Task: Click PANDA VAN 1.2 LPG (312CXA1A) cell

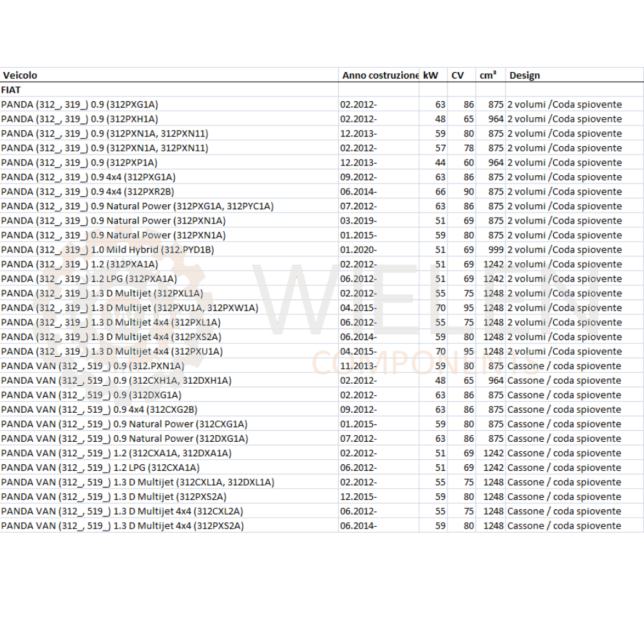Action: tap(169, 468)
